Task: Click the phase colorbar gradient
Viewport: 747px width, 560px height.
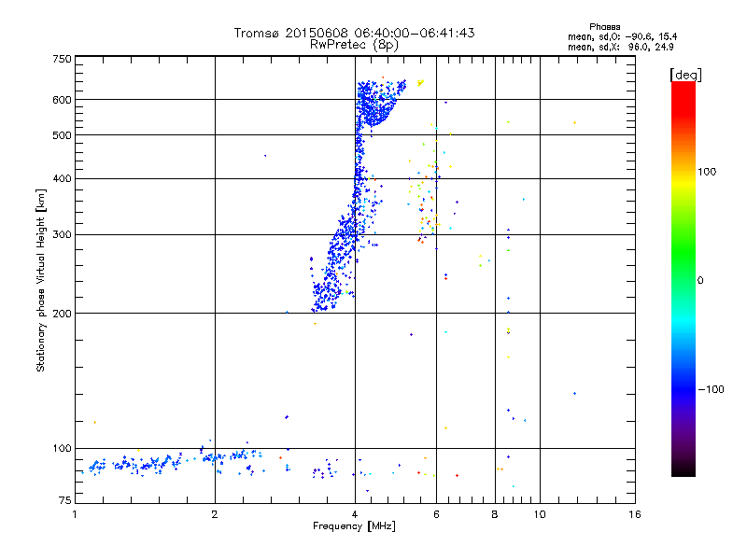Action: (684, 278)
